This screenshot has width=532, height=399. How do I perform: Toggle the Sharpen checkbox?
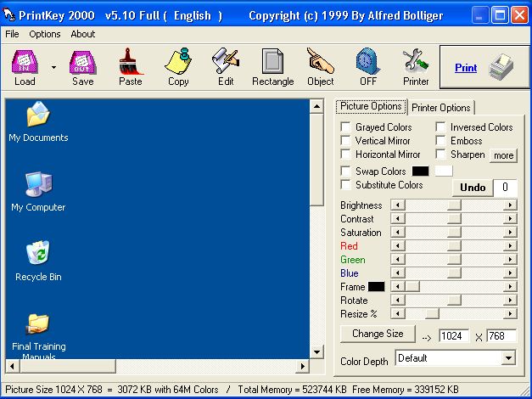tap(440, 155)
